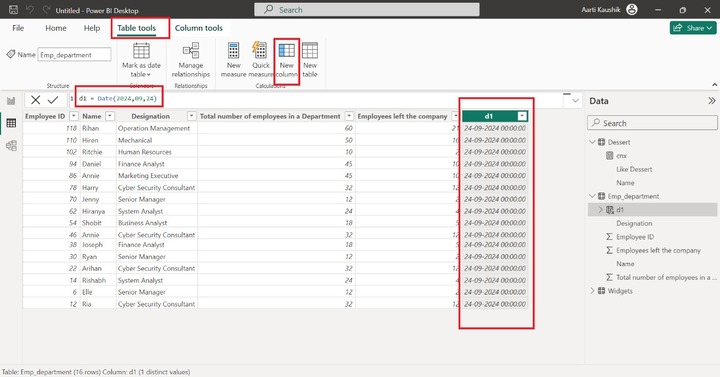720x377 pixels.
Task: Click the table Name input field
Action: pos(74,55)
